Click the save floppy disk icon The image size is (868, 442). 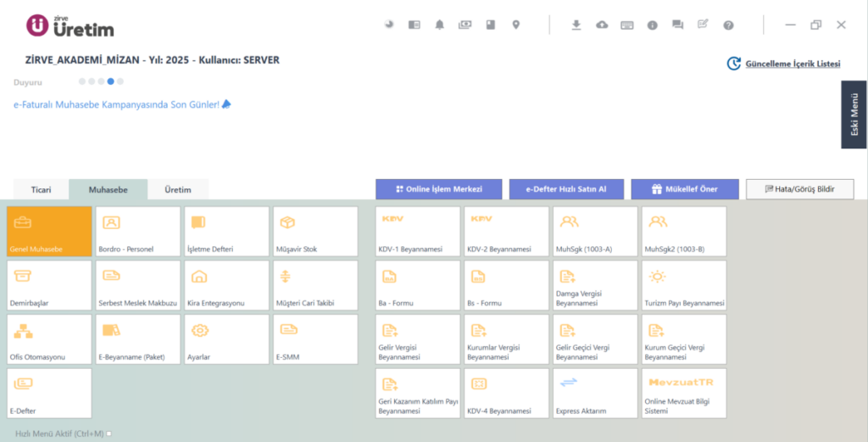coord(491,25)
